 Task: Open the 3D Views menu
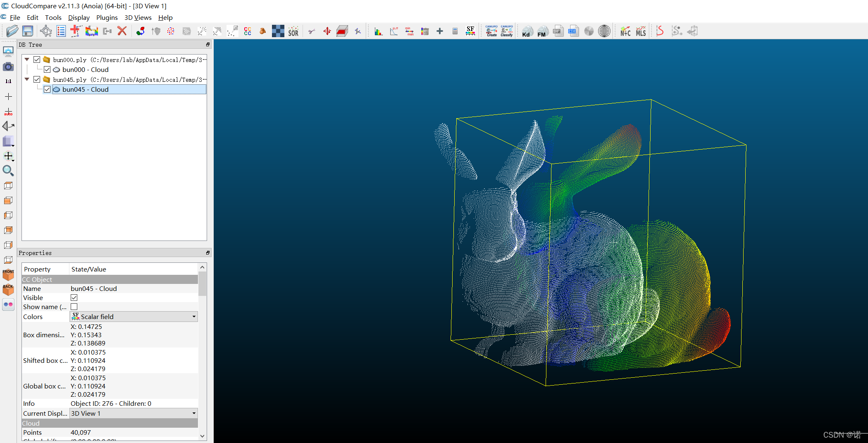[x=138, y=17]
